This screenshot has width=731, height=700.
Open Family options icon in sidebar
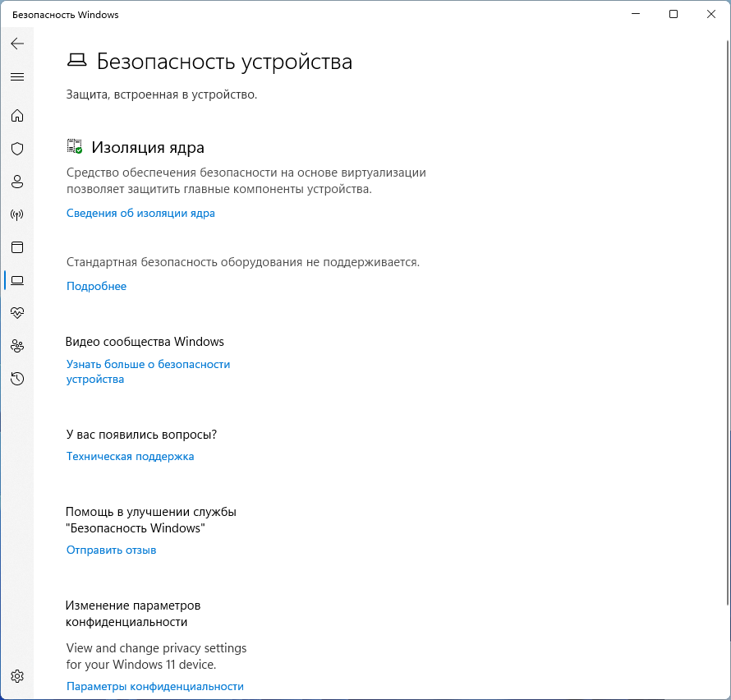[x=17, y=346]
